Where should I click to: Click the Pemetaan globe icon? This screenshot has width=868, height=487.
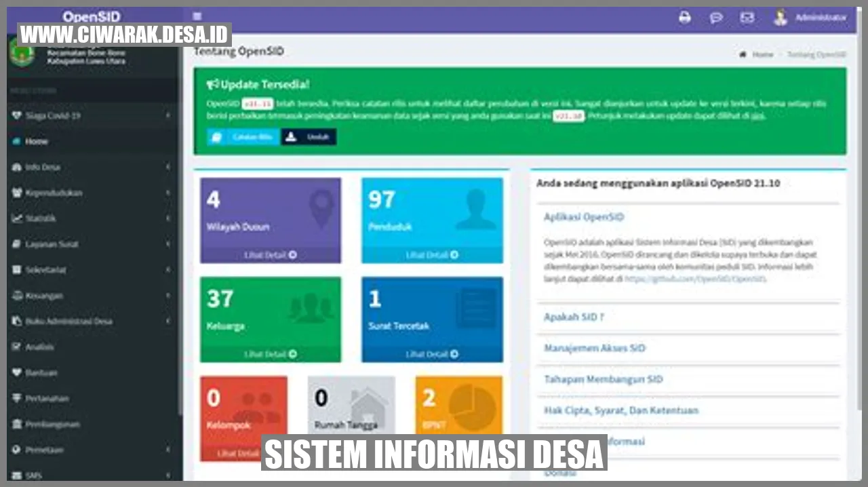pyautogui.click(x=17, y=450)
